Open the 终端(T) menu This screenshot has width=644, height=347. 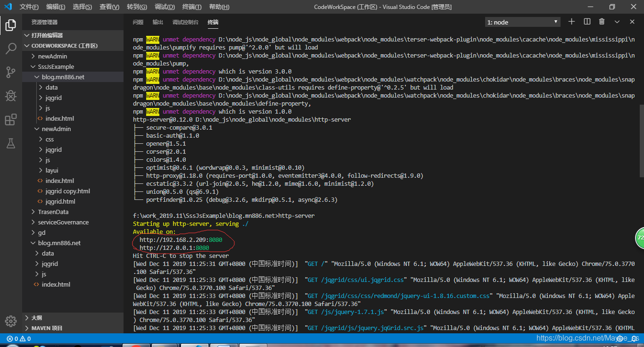tap(192, 7)
